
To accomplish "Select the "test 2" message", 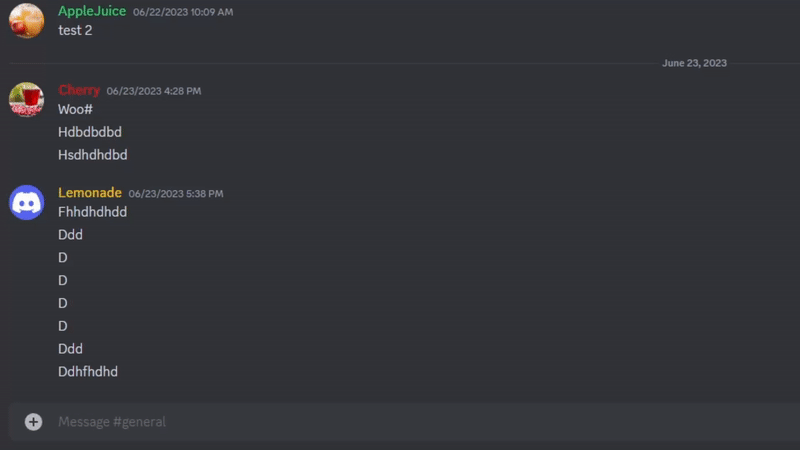I will (x=75, y=30).
